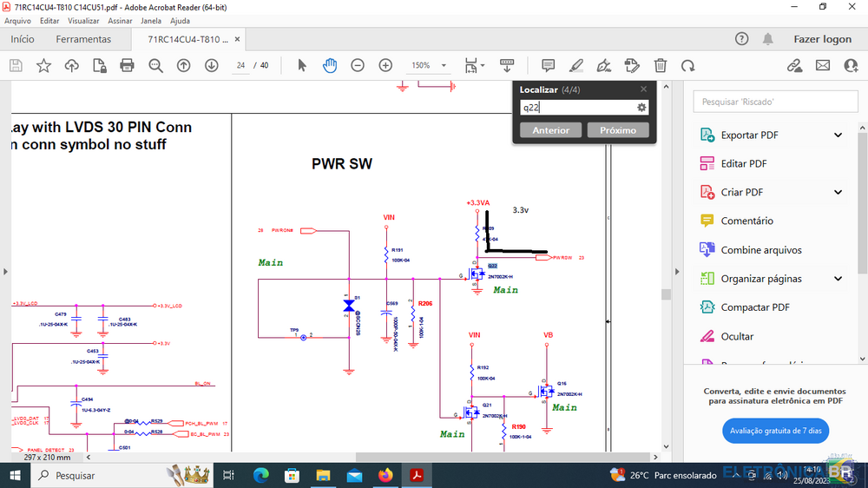Open Firefox from the taskbar

[x=385, y=476]
